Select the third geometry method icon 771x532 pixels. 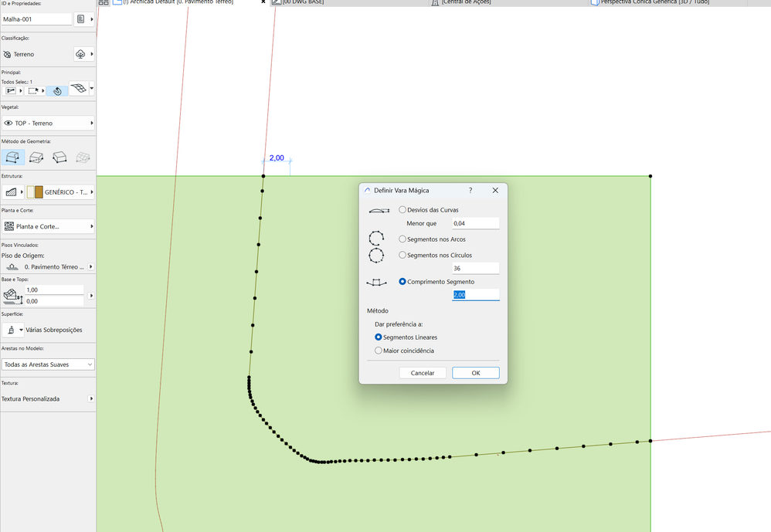click(59, 158)
